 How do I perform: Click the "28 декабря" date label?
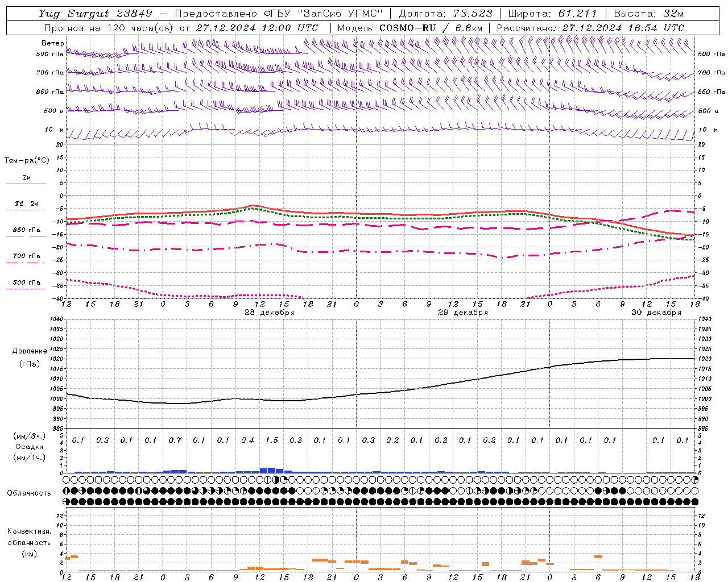click(269, 313)
